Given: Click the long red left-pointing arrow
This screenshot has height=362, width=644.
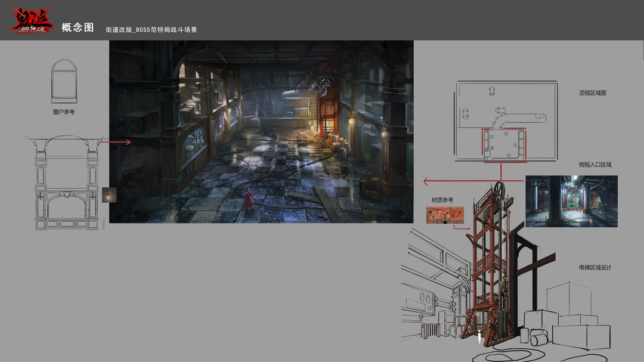Looking at the screenshot, I should tap(475, 181).
